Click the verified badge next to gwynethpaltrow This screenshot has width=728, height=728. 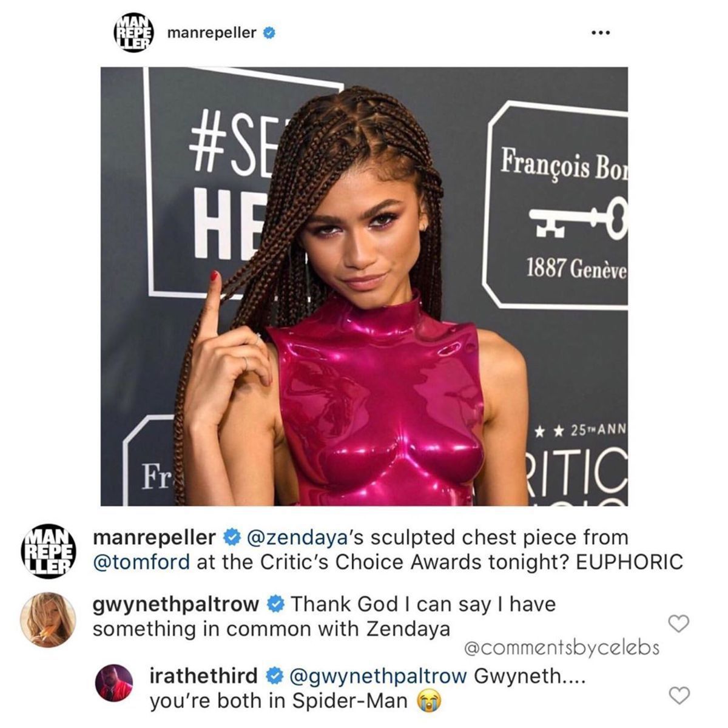pyautogui.click(x=275, y=604)
